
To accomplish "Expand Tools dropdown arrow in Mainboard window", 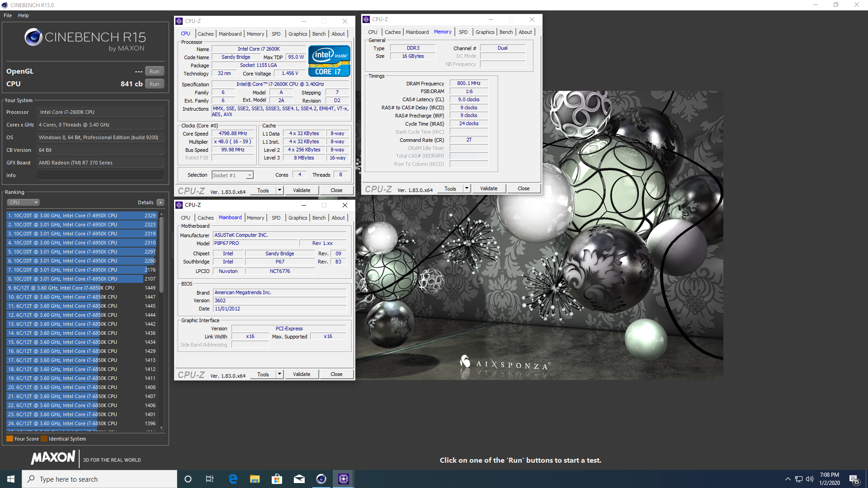I will tap(279, 374).
